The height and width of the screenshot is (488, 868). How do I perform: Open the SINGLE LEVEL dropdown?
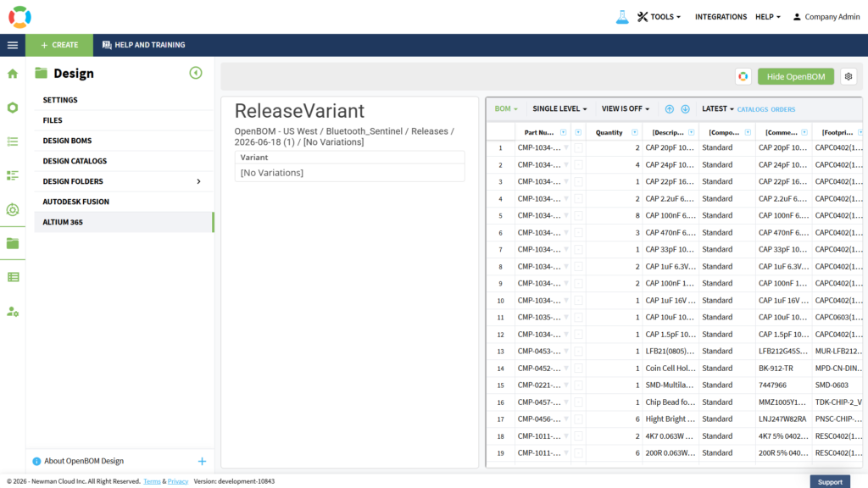click(559, 109)
